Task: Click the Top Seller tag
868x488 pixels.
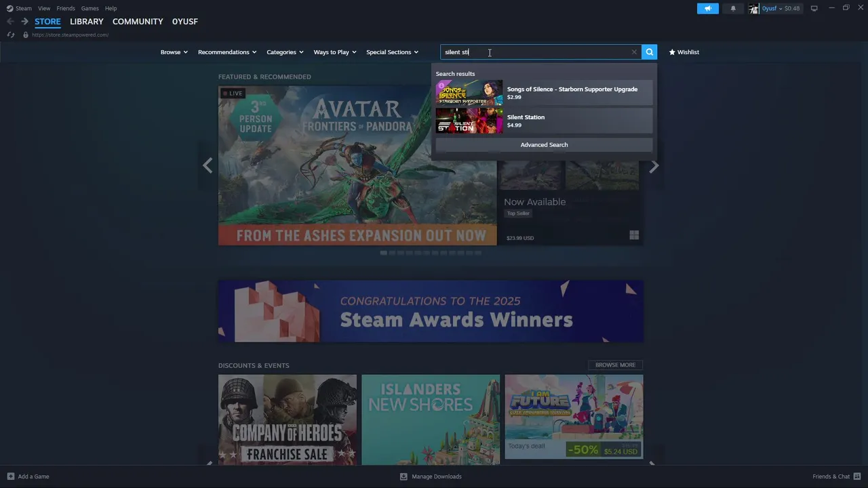Action: click(x=518, y=213)
